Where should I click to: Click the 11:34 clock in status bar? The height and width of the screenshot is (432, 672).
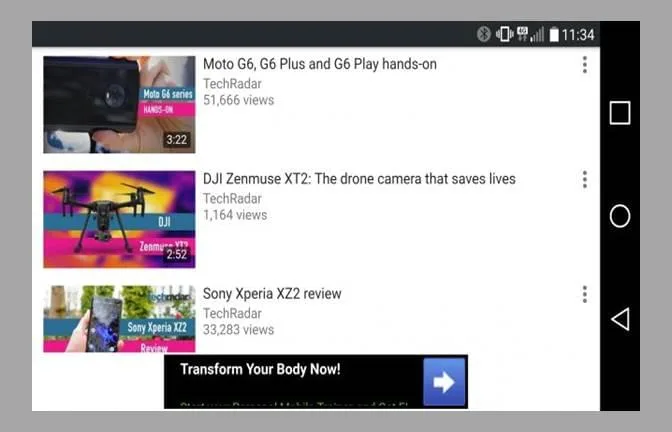[x=578, y=35]
